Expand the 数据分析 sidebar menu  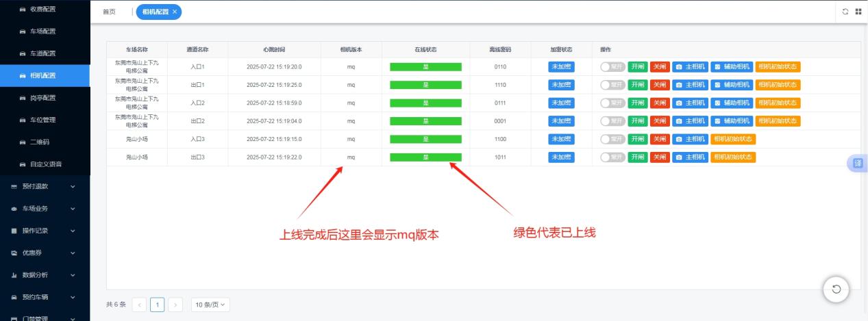coord(45,275)
